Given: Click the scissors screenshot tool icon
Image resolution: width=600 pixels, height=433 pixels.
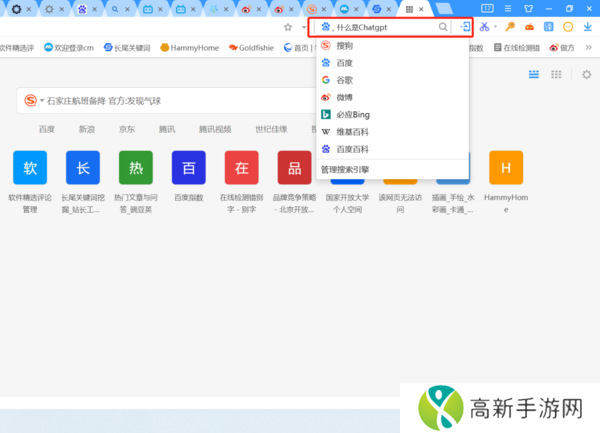Looking at the screenshot, I should [x=484, y=27].
